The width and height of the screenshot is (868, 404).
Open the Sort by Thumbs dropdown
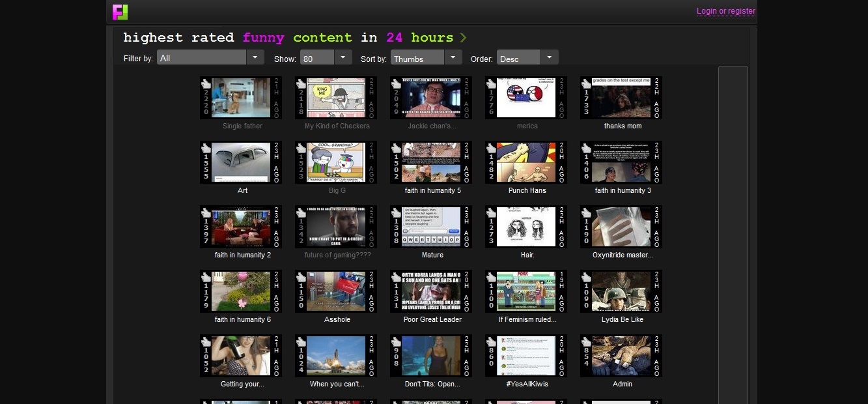pyautogui.click(x=453, y=58)
